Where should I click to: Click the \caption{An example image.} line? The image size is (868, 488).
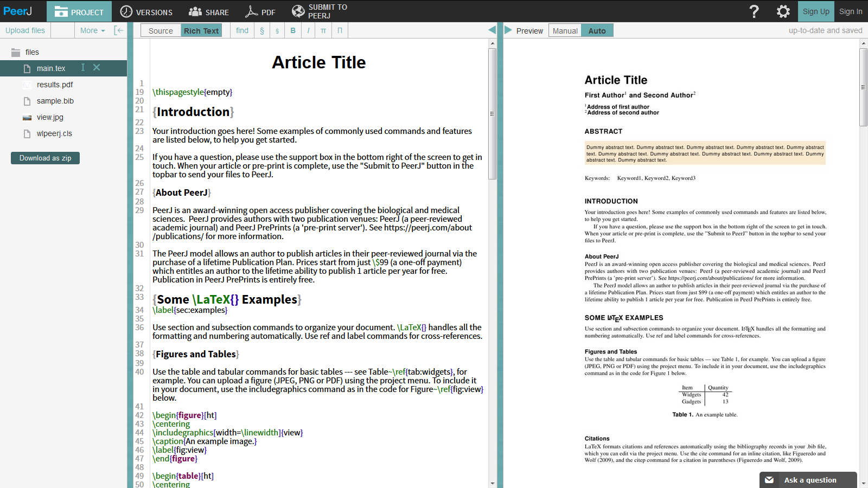tap(205, 441)
